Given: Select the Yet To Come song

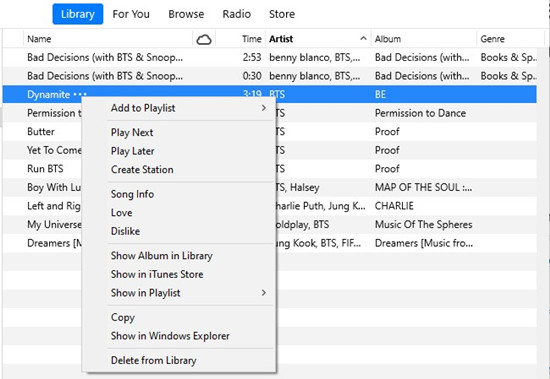Looking at the screenshot, I should click(54, 150).
